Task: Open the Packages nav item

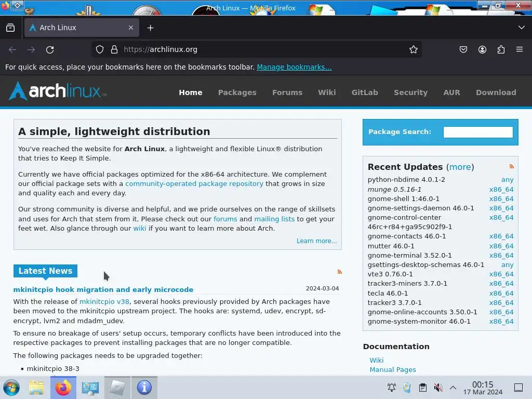Action: click(x=237, y=92)
